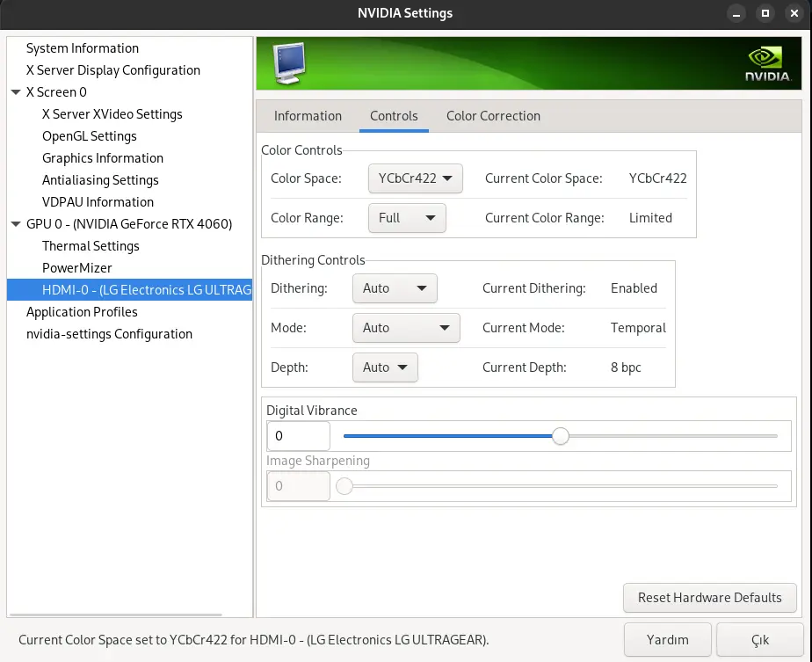Click the Image Sharpening slider handle

pos(344,486)
